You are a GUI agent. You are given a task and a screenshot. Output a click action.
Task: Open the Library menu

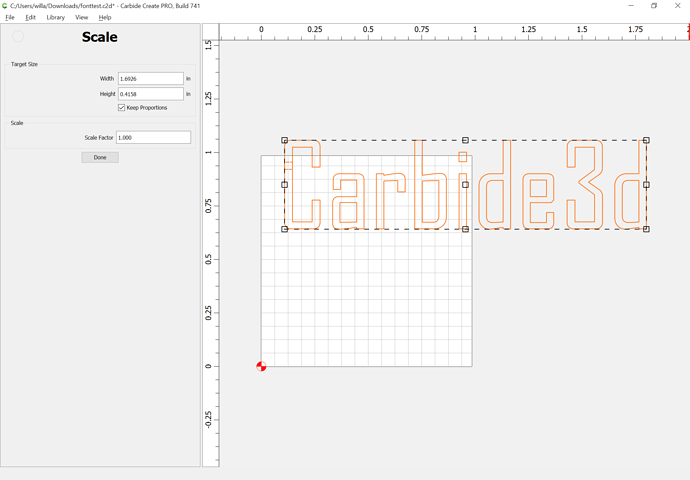point(55,17)
